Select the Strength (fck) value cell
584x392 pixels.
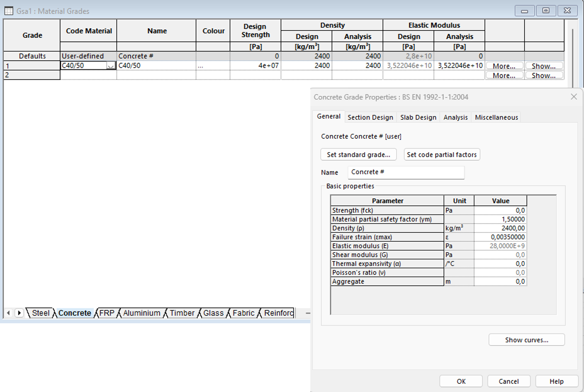point(500,210)
